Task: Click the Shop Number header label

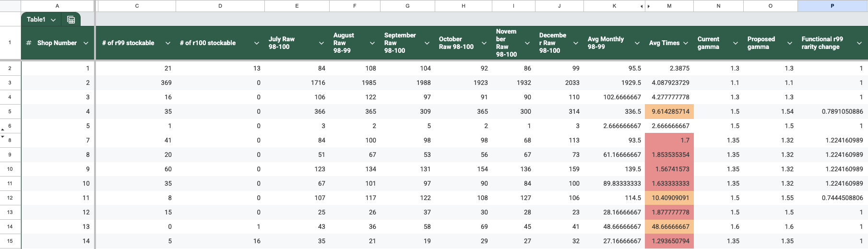Action: click(57, 43)
